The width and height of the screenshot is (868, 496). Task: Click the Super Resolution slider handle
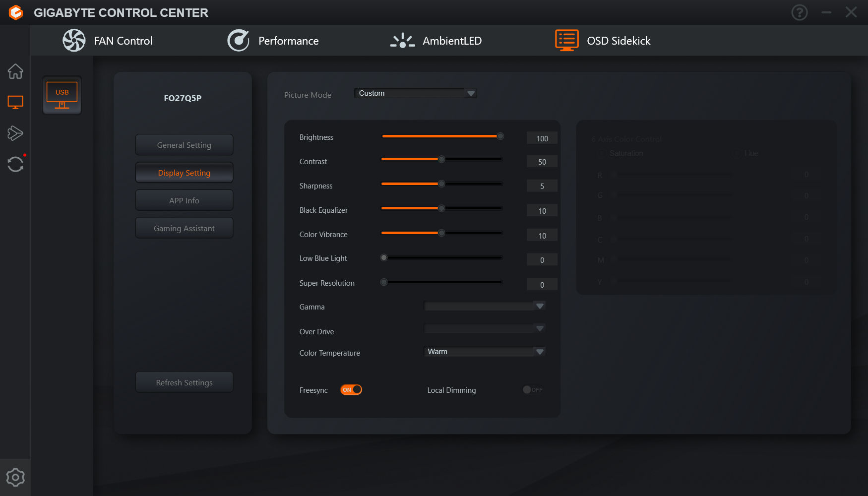[384, 282]
